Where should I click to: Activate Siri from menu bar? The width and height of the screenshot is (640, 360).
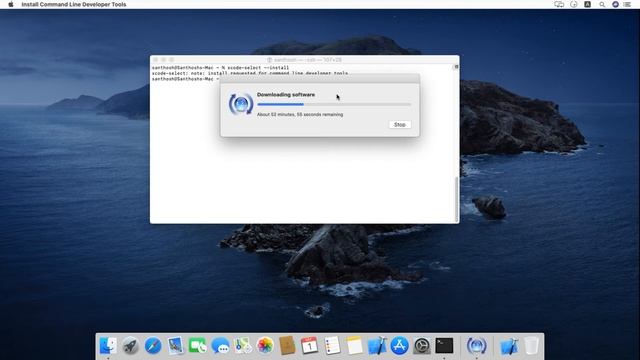click(x=615, y=4)
